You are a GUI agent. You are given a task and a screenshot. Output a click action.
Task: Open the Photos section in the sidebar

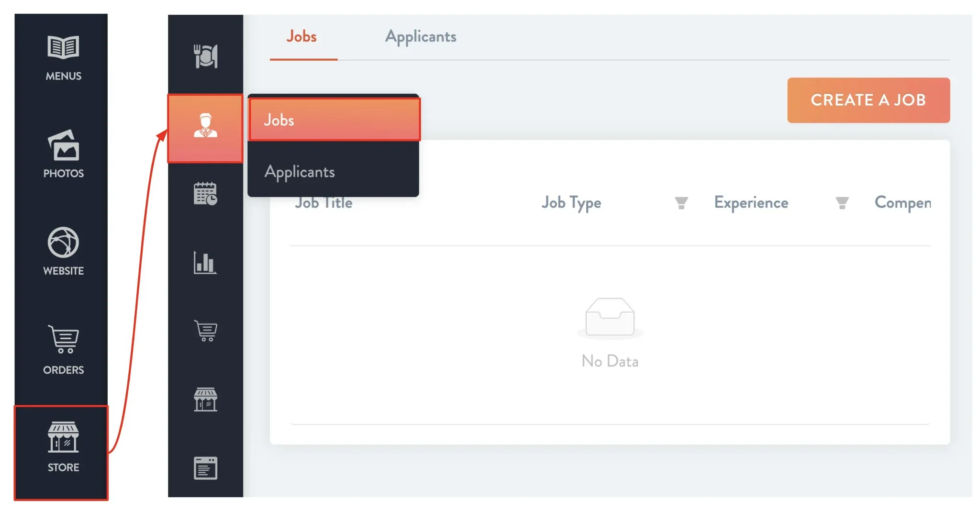pyautogui.click(x=63, y=154)
